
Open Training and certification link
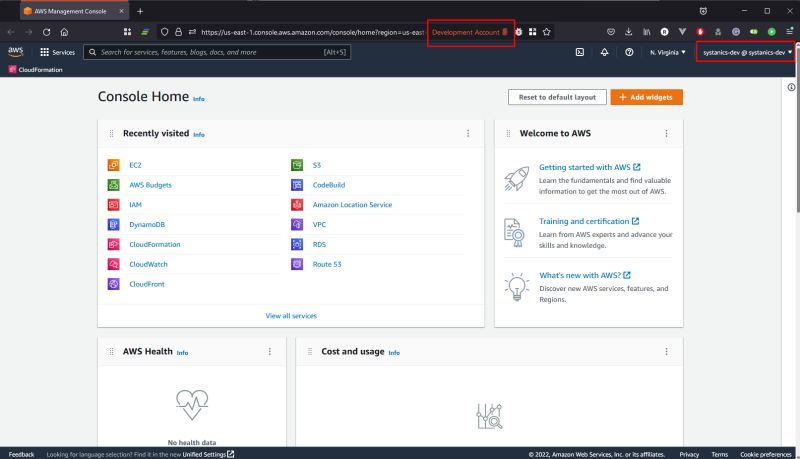pos(589,221)
